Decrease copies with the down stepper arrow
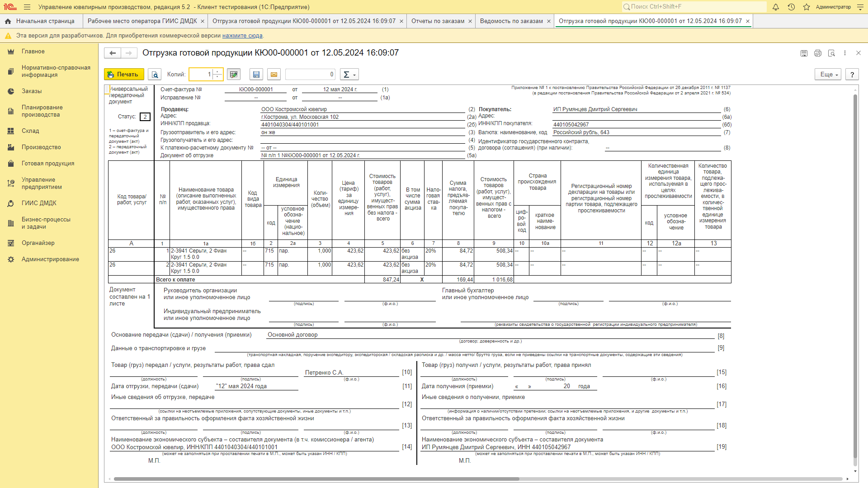This screenshot has width=868, height=488. click(218, 77)
